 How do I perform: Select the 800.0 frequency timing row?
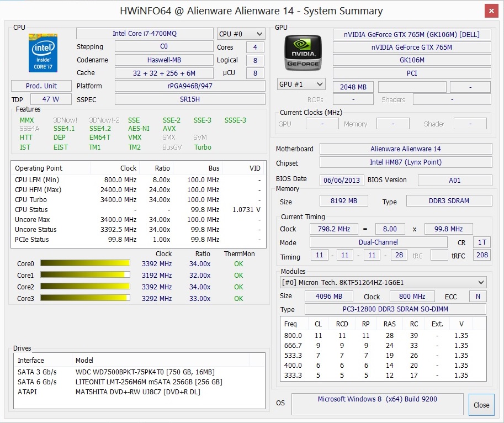383,336
